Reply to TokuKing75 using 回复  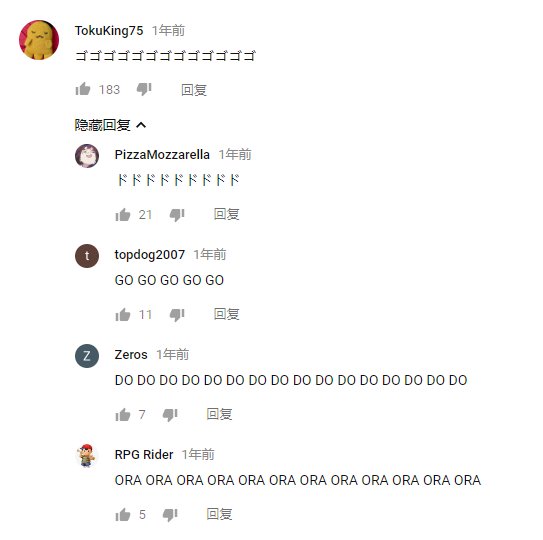[194, 90]
